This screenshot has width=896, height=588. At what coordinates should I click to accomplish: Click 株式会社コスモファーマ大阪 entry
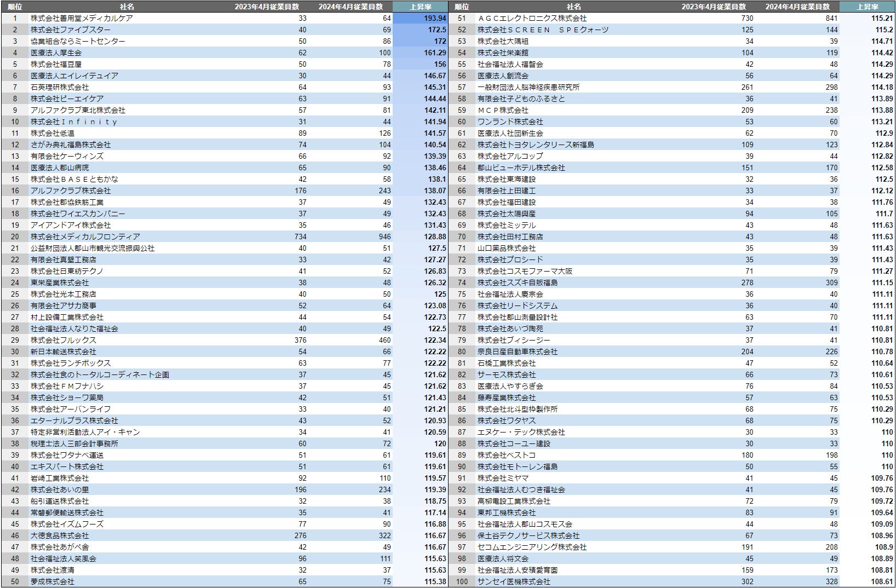[525, 271]
